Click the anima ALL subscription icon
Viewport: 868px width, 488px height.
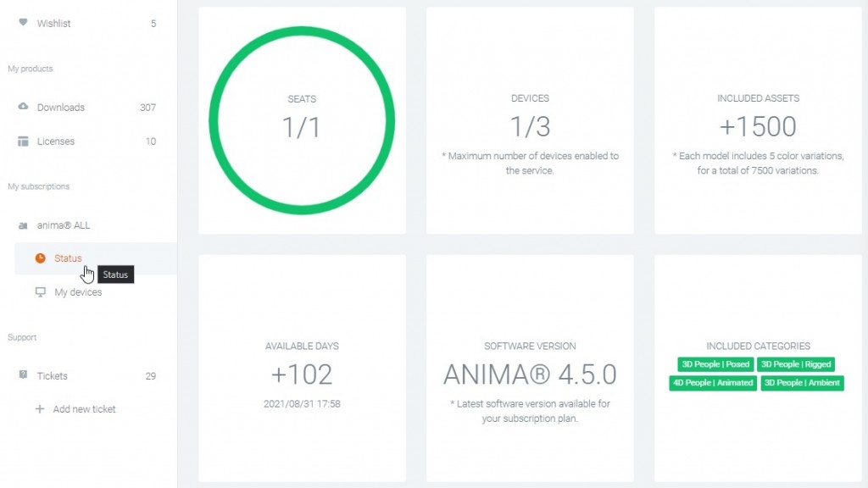point(23,225)
